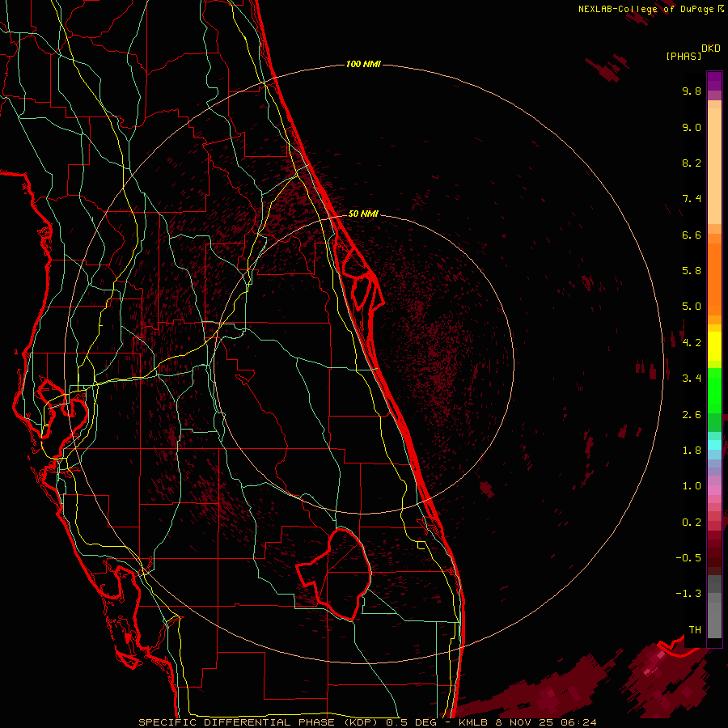Click the 4.2 scale value
The height and width of the screenshot is (728, 728).
tap(692, 343)
